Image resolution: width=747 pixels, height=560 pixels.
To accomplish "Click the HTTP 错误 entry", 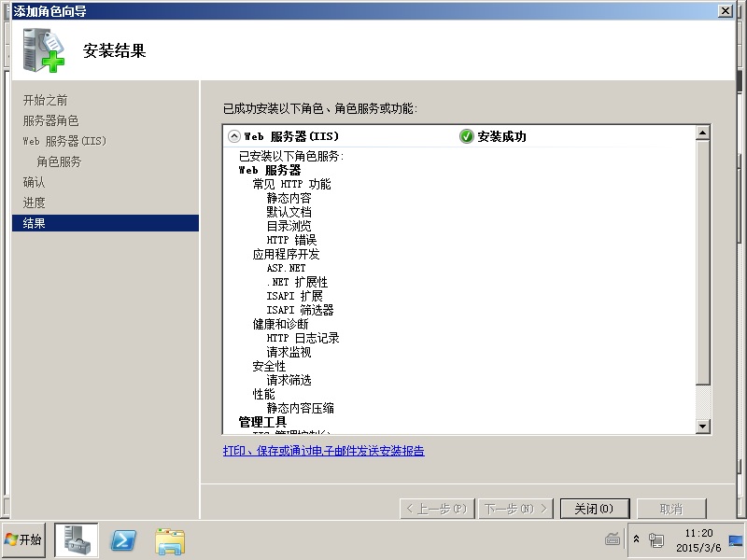I will (291, 240).
